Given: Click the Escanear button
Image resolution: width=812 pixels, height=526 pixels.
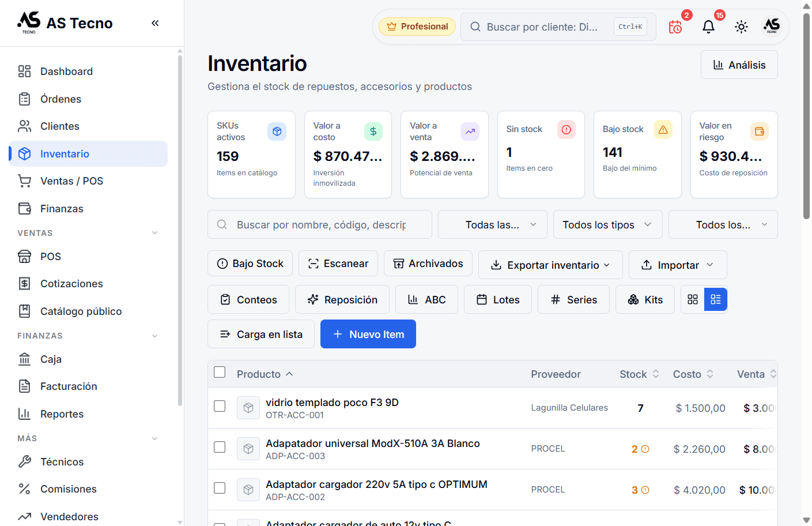Looking at the screenshot, I should click(x=338, y=264).
